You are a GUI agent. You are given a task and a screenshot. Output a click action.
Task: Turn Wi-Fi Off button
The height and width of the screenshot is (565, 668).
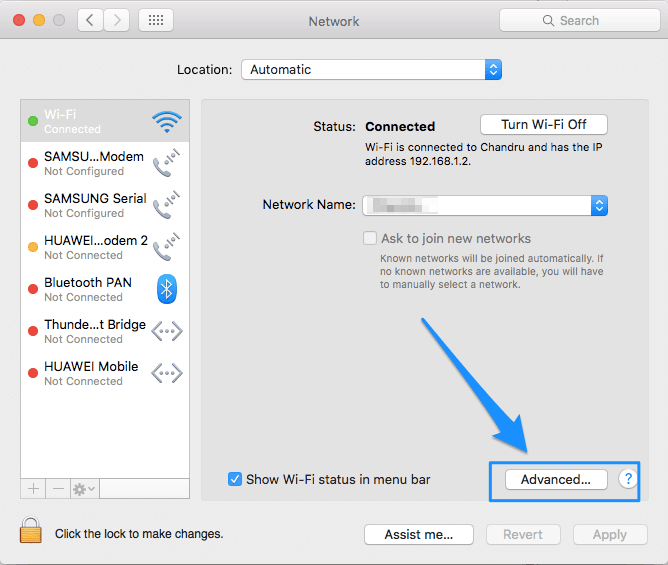tap(544, 124)
